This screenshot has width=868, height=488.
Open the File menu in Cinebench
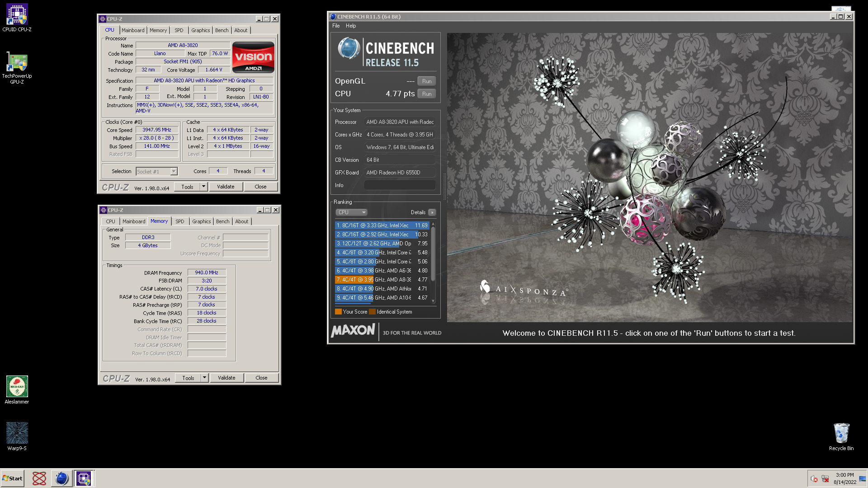pos(336,26)
